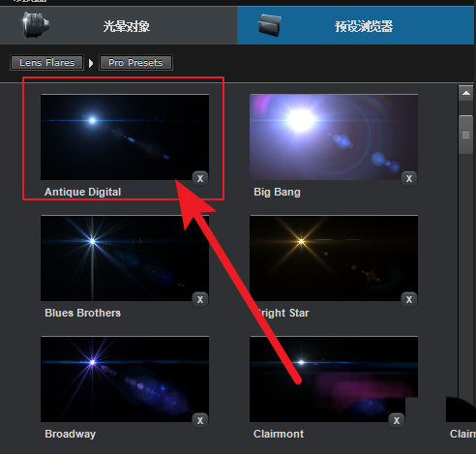Remove the Antique Digital preset with X
This screenshot has height=454, width=476.
200,178
